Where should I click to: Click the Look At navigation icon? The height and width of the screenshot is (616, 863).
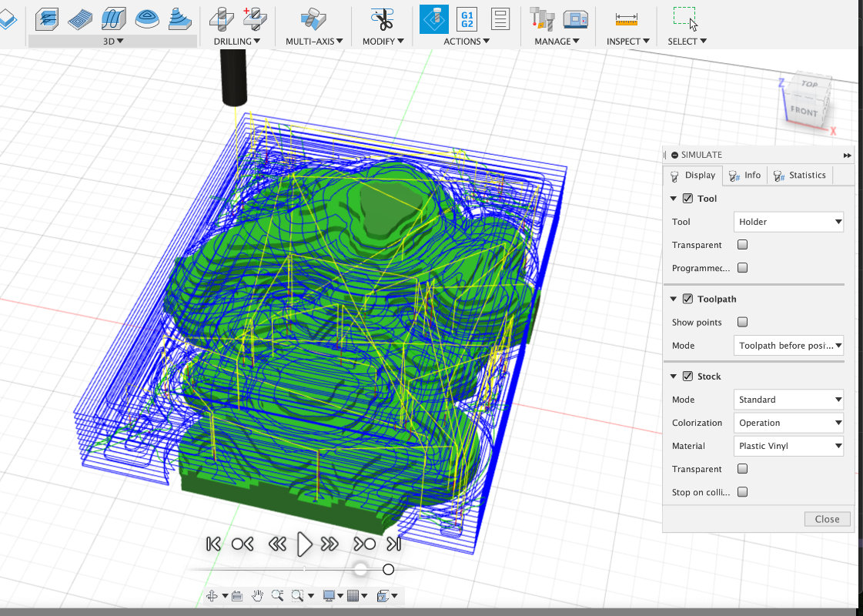(237, 596)
